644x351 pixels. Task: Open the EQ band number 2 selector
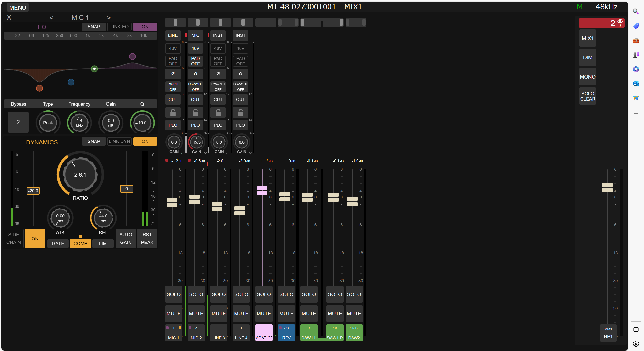[18, 122]
